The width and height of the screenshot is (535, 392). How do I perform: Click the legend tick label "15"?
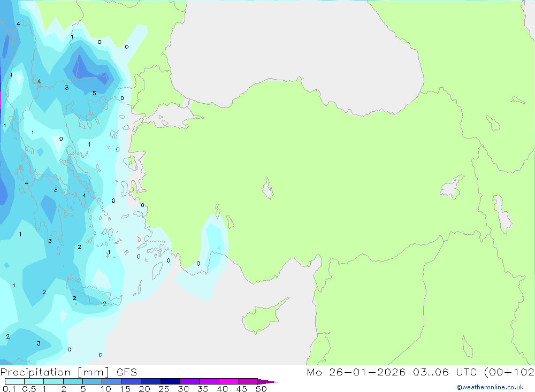125,389
